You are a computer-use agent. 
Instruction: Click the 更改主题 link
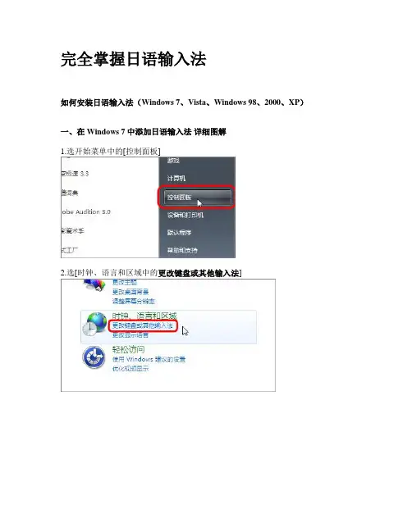(124, 282)
